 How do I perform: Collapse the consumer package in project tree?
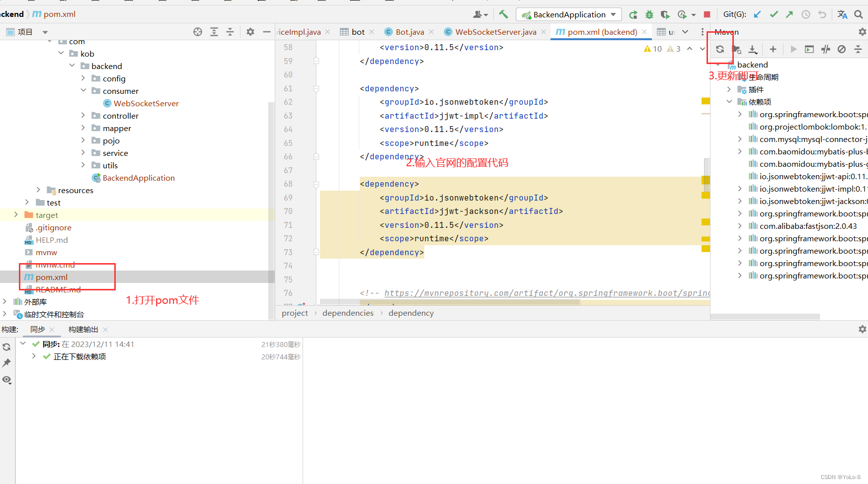click(x=83, y=91)
